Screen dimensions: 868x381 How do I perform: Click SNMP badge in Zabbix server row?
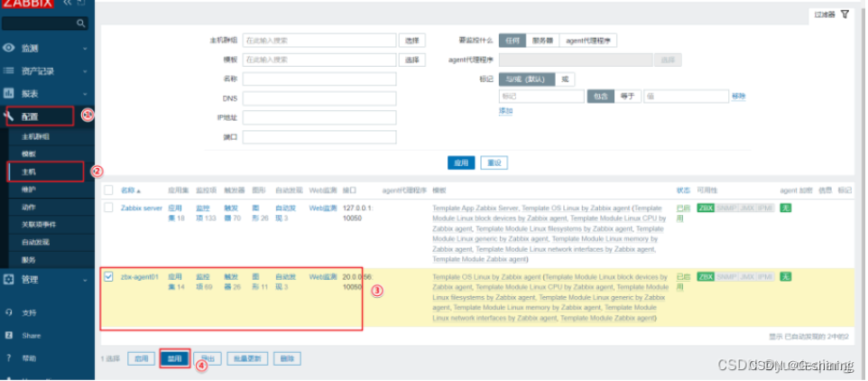pyautogui.click(x=726, y=209)
